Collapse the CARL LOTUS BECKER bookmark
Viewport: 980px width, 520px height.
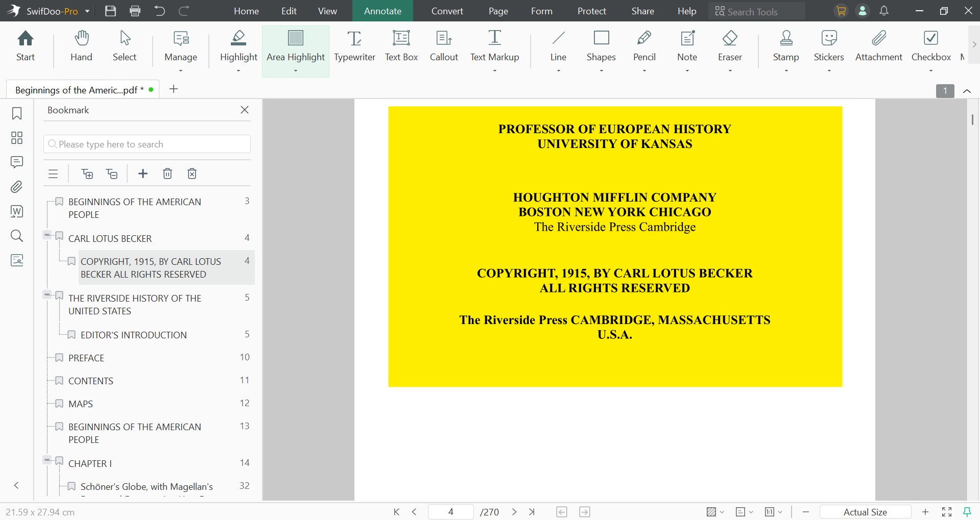[47, 235]
